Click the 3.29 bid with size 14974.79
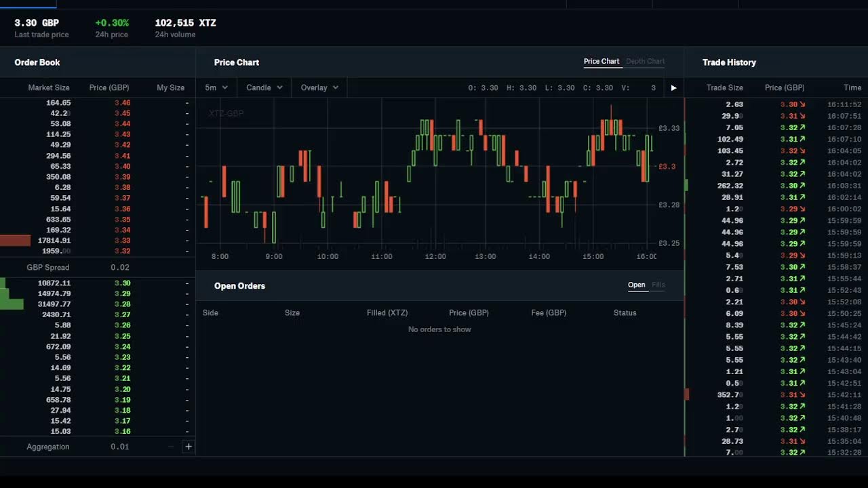Image resolution: width=868 pixels, height=488 pixels. coord(98,293)
